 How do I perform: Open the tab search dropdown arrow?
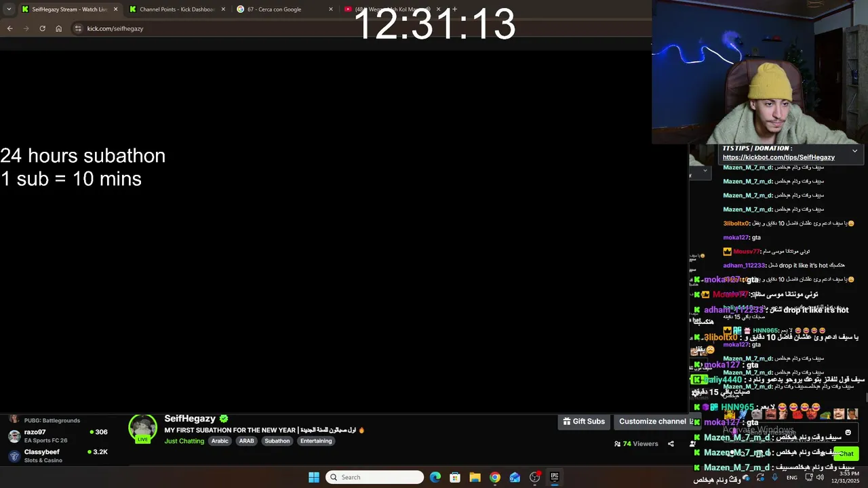click(x=9, y=9)
